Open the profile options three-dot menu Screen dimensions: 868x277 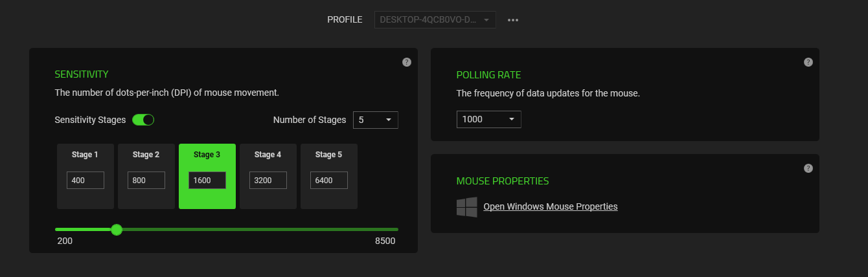click(x=513, y=20)
